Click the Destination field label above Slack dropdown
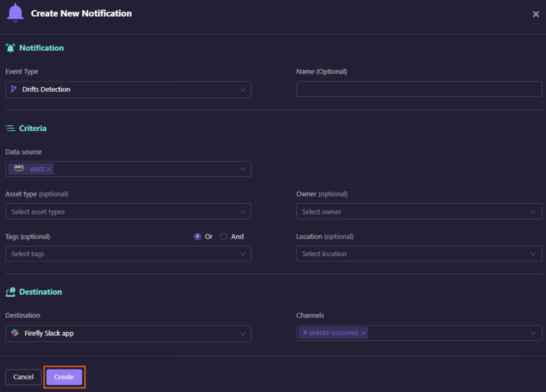 [23, 316]
